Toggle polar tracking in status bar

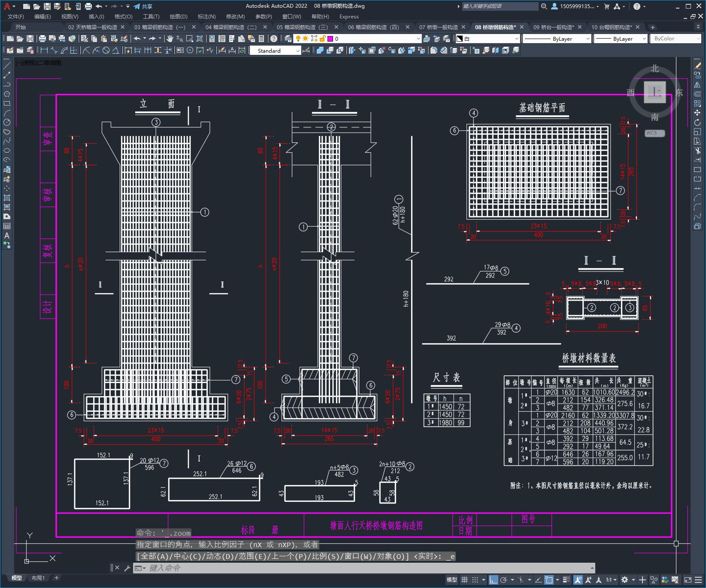pos(503,580)
